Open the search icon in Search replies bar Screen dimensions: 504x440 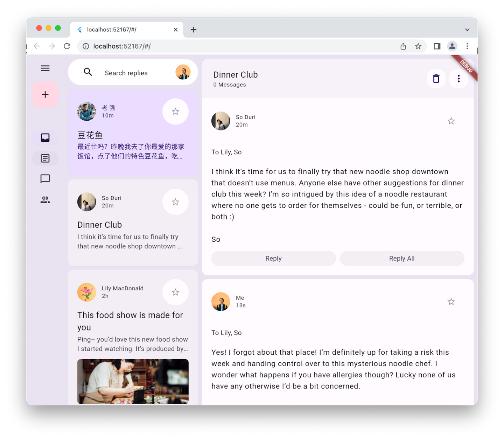[88, 72]
